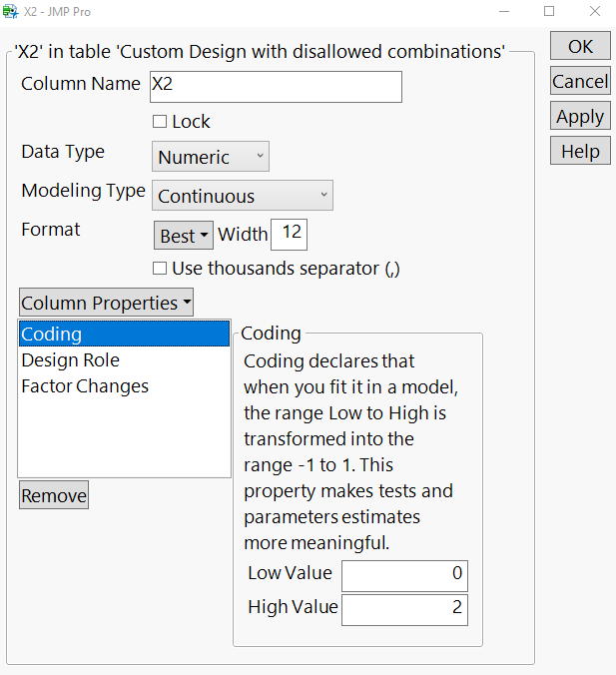Toggle Use thousands separator checkbox
The width and height of the screenshot is (616, 675).
click(x=160, y=268)
